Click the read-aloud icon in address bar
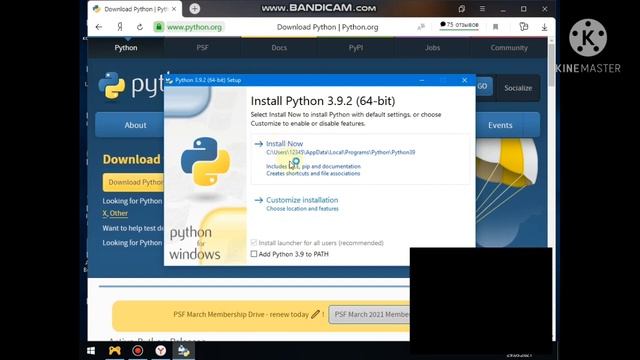640x360 pixels. click(421, 27)
